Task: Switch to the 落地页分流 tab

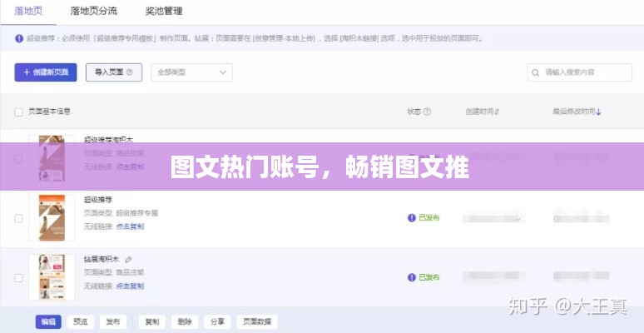Action: pos(93,12)
